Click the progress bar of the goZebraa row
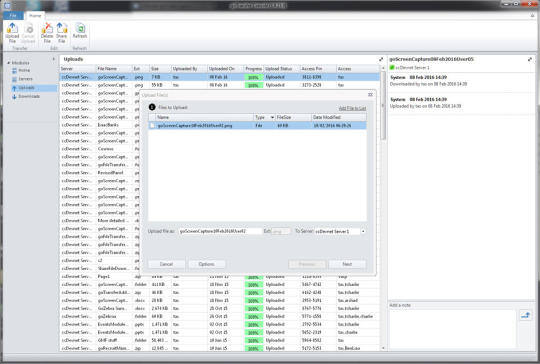The height and width of the screenshot is (364, 540). 253,317
